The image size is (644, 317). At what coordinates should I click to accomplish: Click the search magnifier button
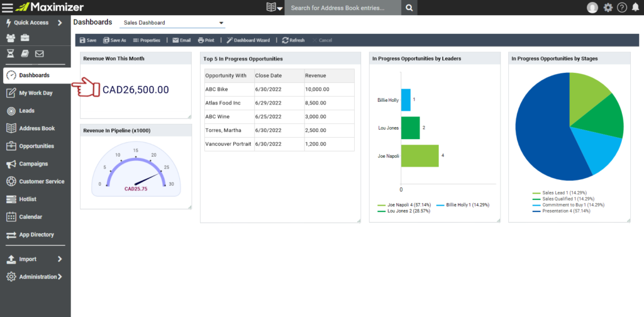[x=409, y=8]
